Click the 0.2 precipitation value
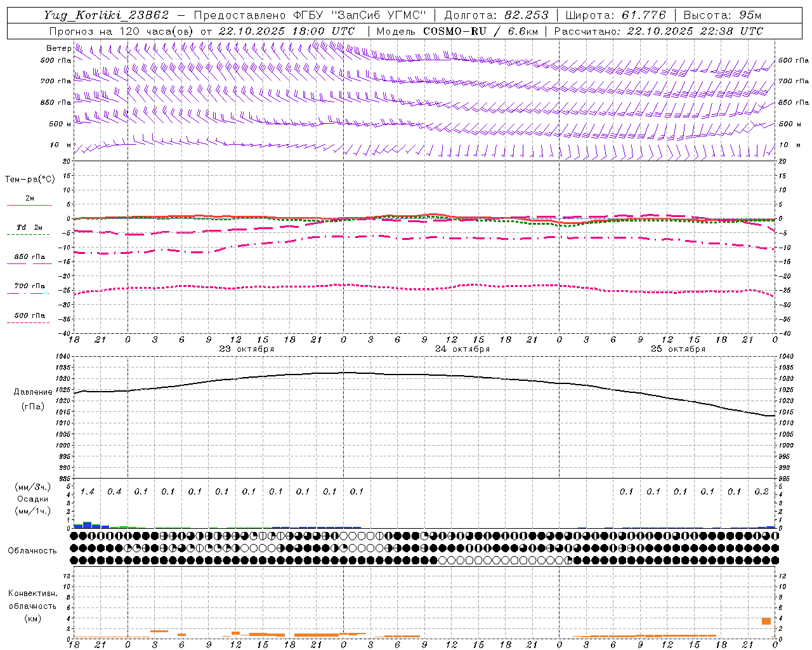The image size is (812, 650). click(x=762, y=492)
